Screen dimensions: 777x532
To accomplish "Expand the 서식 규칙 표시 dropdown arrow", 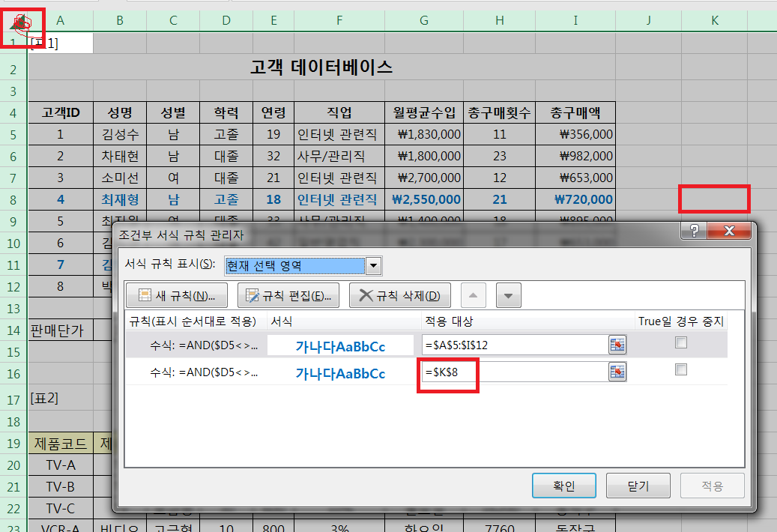I will (373, 266).
